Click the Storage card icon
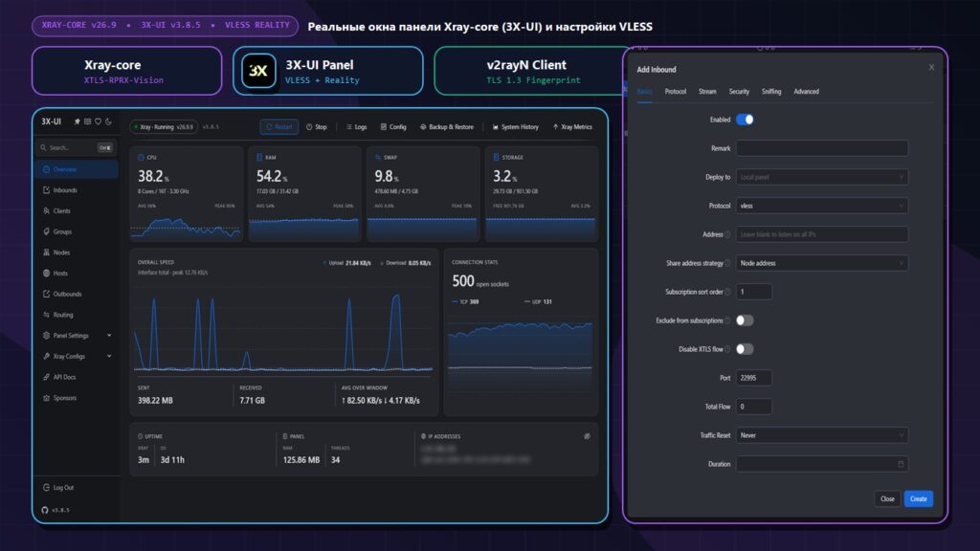 click(497, 158)
